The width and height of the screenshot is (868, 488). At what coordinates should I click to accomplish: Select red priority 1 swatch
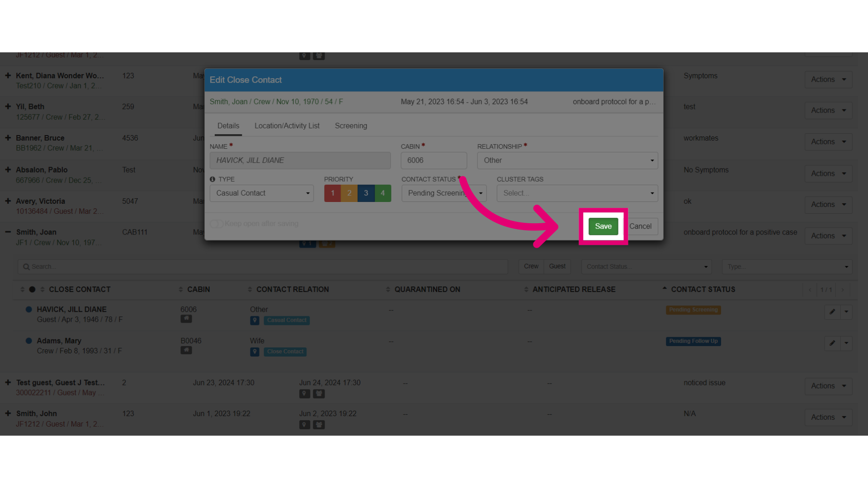click(333, 193)
